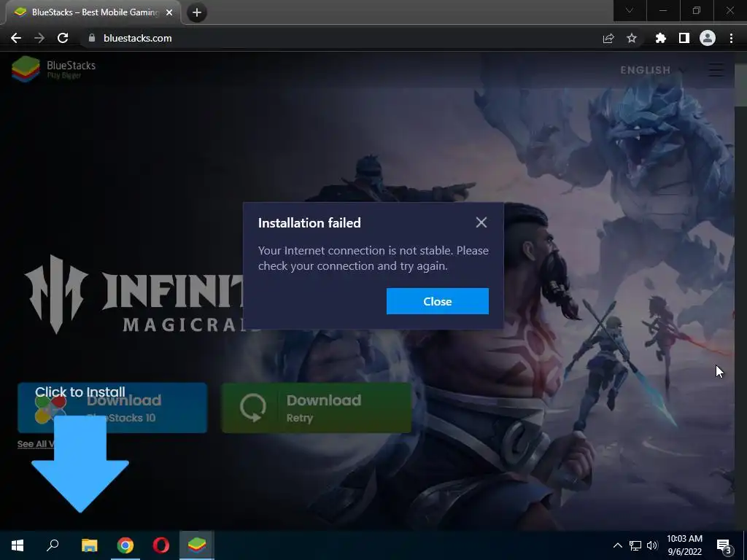Open the Extensions puzzle icon
This screenshot has height=560, width=747.
click(x=661, y=38)
